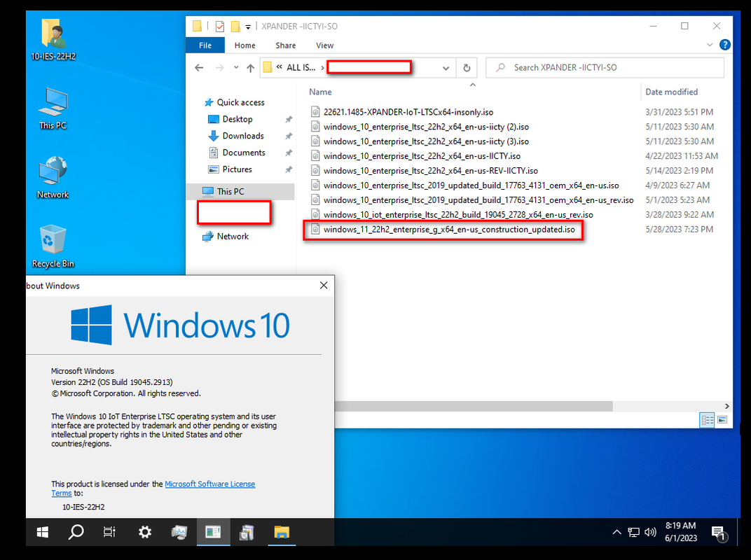Viewport: 751px width, 560px height.
Task: Select windows_11_22h2_enterprise_g construction_updated.iso file
Action: coord(449,230)
